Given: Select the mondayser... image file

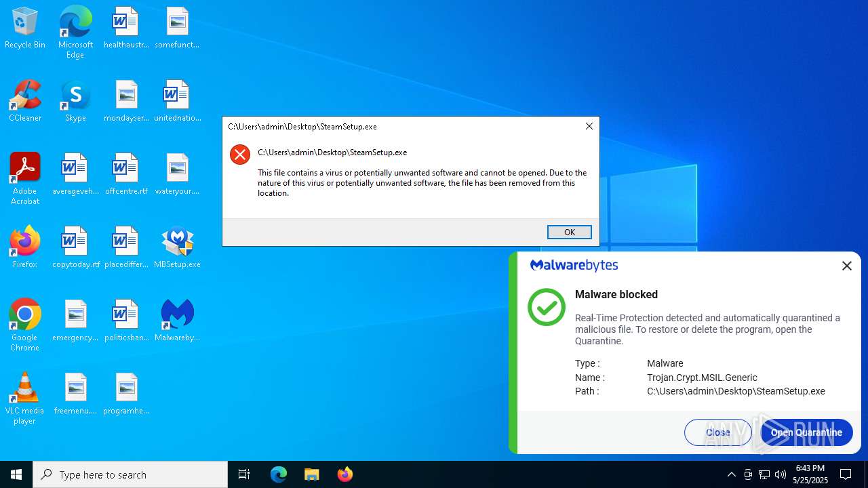Looking at the screenshot, I should (126, 100).
